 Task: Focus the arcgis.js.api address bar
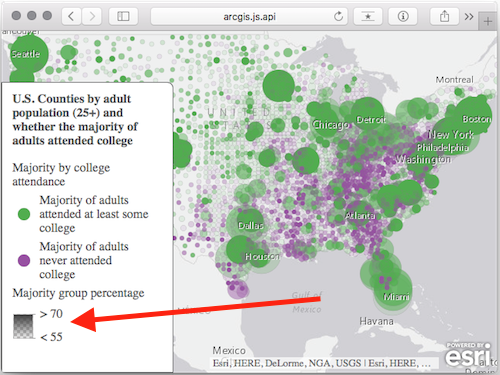(249, 16)
